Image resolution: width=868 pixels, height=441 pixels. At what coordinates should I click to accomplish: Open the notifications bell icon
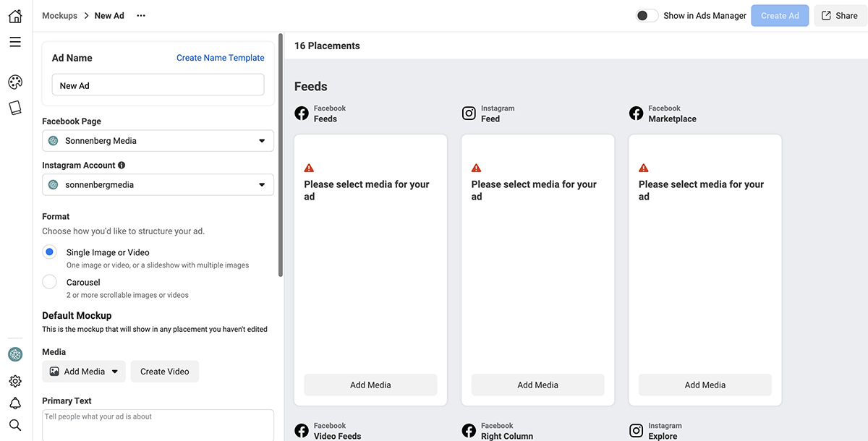click(15, 403)
